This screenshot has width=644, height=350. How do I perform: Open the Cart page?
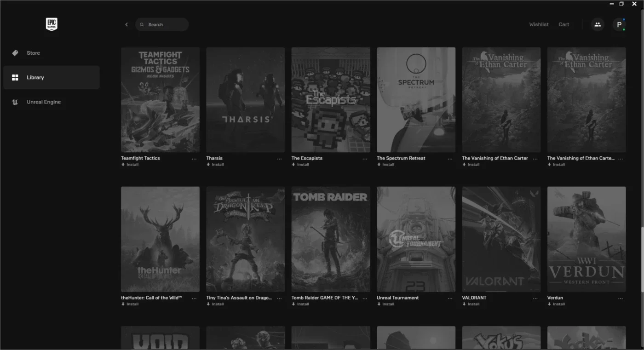pyautogui.click(x=563, y=24)
